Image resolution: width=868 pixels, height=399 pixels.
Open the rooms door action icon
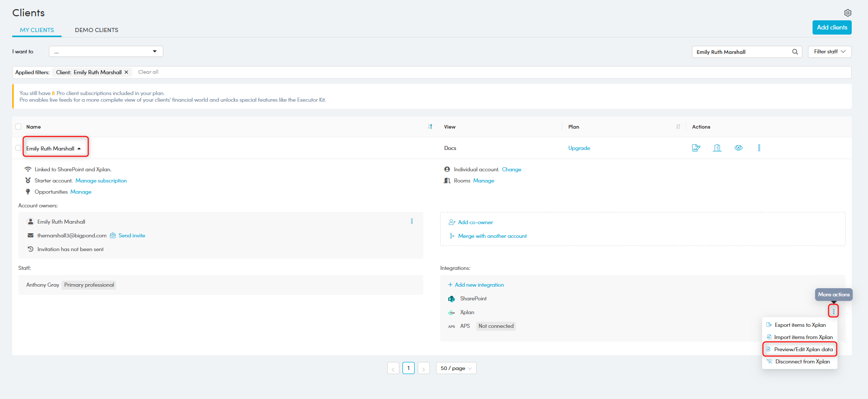coord(717,148)
